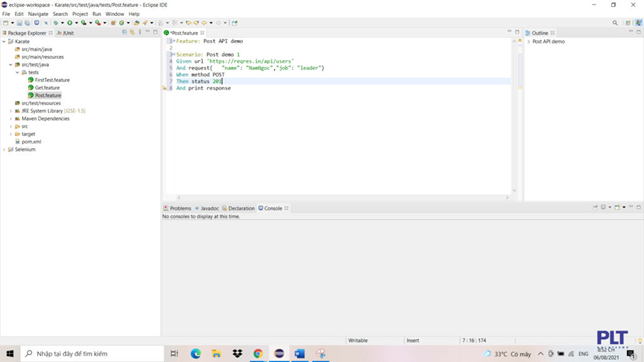644x362 pixels.
Task: Switch to the JUnit tab
Action: (65, 33)
